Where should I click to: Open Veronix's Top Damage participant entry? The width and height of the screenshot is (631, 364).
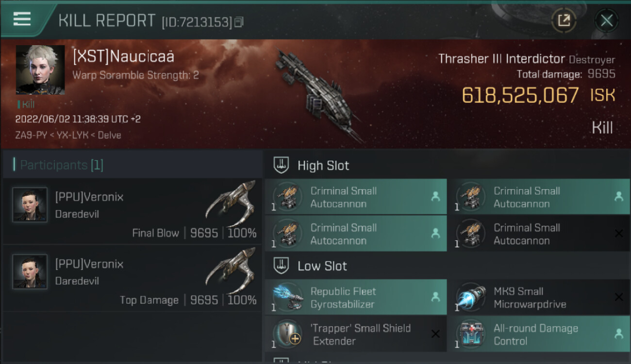pos(132,280)
